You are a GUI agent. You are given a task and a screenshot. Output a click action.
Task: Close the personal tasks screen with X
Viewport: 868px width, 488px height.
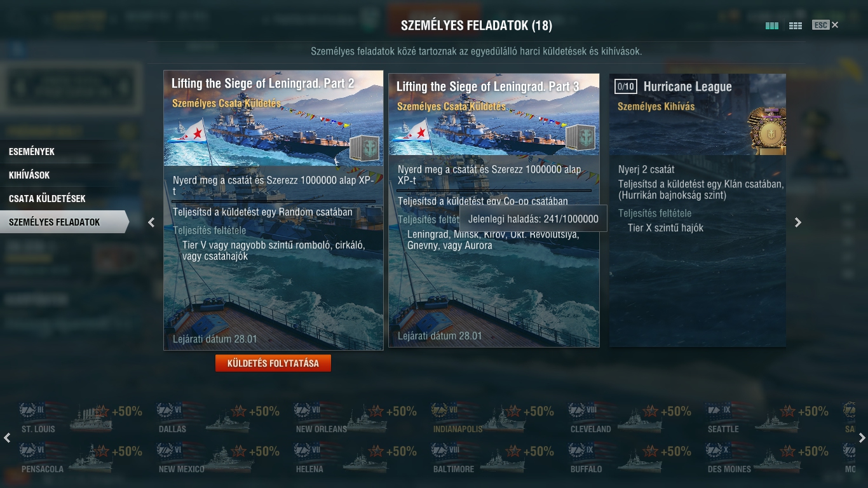click(835, 25)
